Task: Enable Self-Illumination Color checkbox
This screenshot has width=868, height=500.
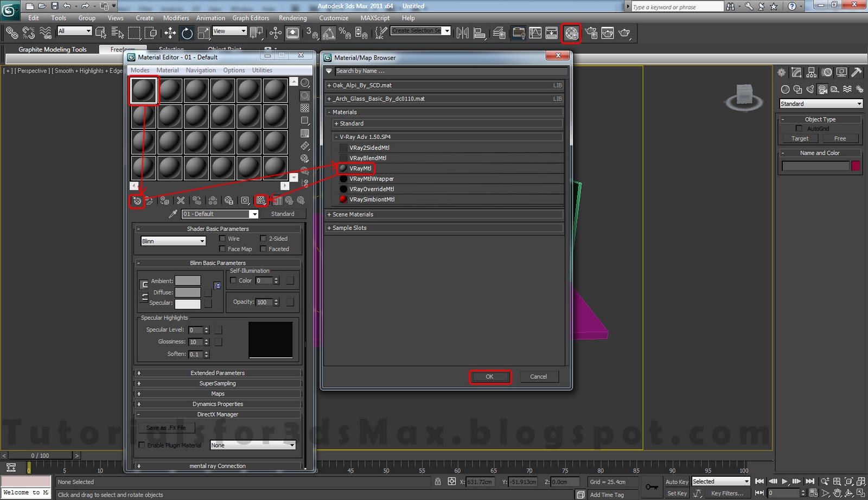Action: pos(233,280)
